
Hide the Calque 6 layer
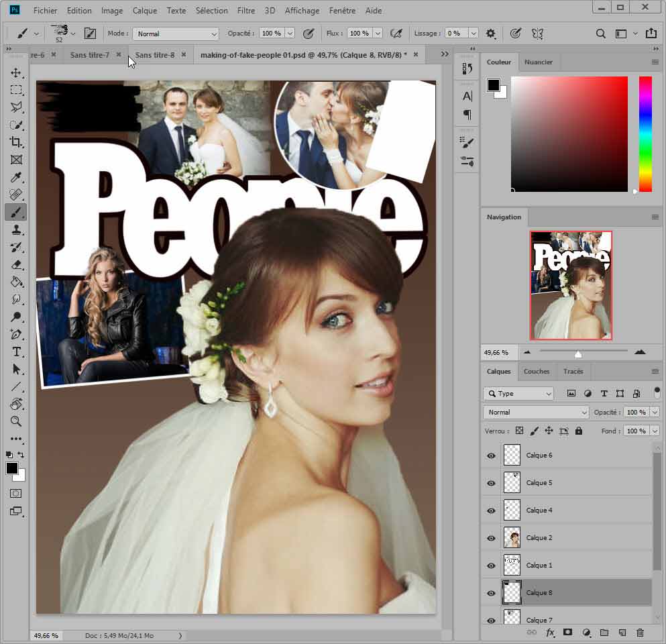pos(491,455)
